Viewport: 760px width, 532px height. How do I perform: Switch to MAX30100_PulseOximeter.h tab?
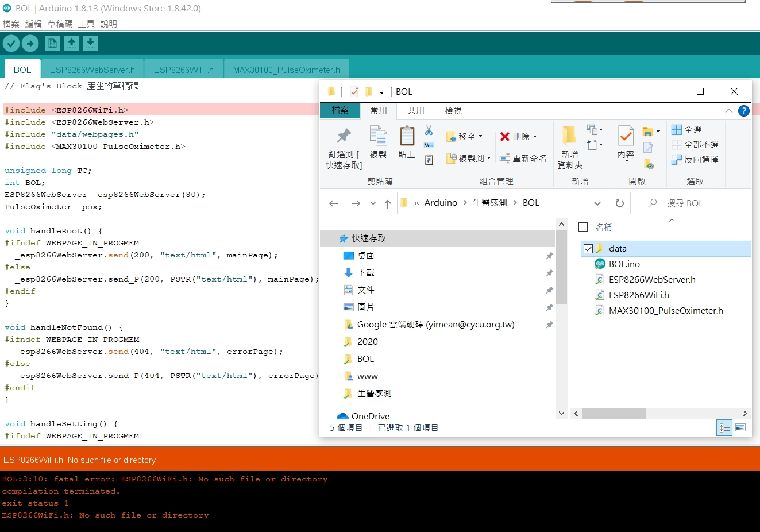287,70
